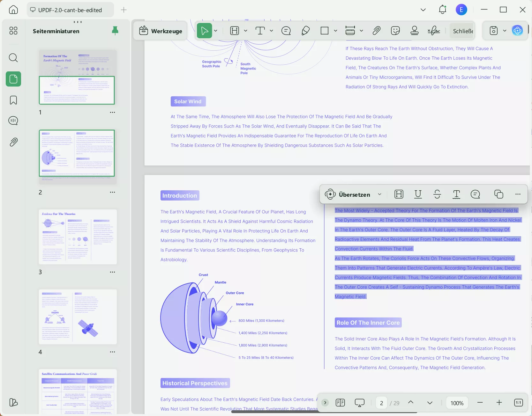Open the sticker tool
This screenshot has height=416, width=532.
pyautogui.click(x=395, y=31)
